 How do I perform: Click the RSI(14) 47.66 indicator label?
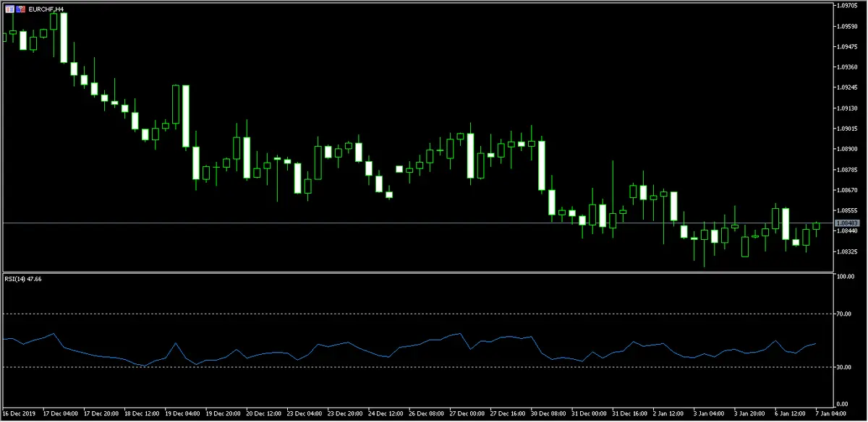23,279
